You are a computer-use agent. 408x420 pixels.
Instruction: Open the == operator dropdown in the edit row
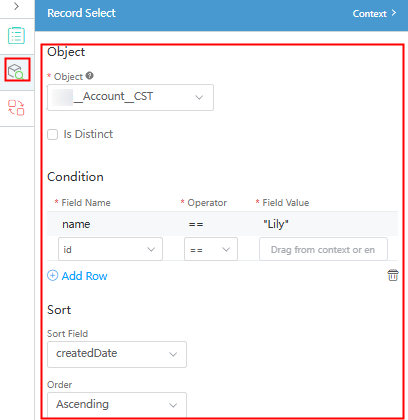211,249
